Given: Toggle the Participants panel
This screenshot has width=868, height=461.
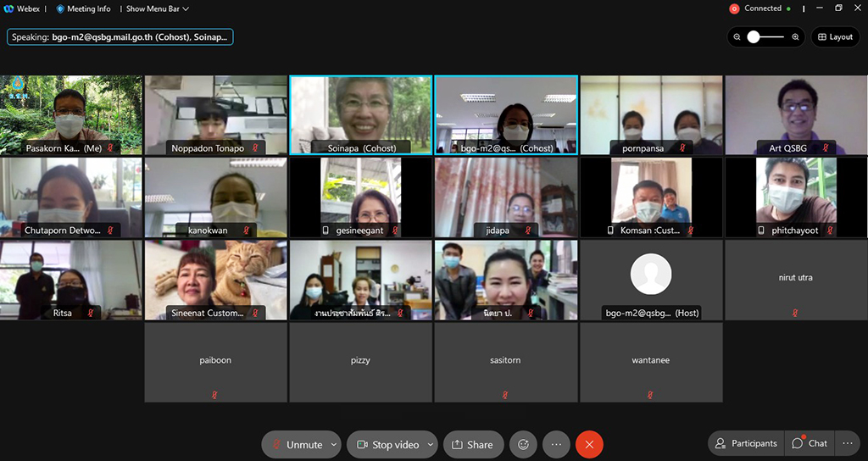Looking at the screenshot, I should [x=745, y=443].
